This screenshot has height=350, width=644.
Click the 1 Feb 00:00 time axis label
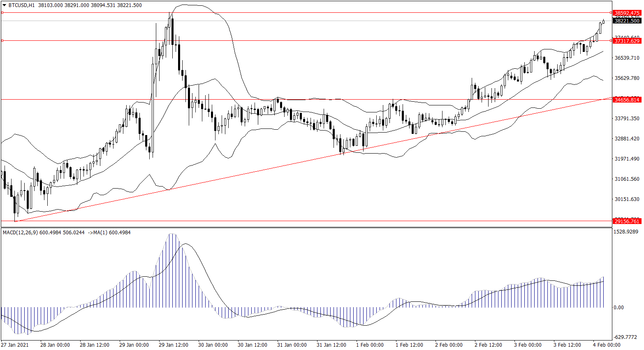click(x=370, y=345)
